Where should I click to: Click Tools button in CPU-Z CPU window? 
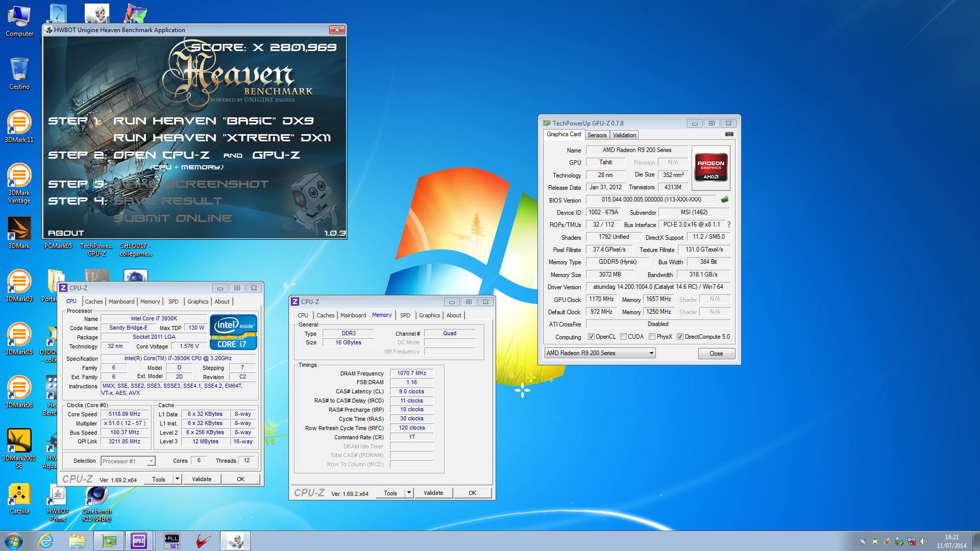[159, 479]
